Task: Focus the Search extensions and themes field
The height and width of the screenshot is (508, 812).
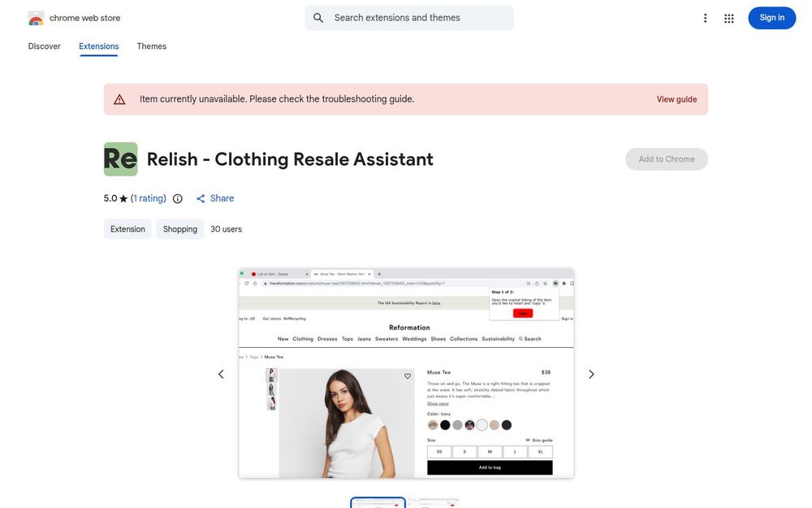Action: 409,18
